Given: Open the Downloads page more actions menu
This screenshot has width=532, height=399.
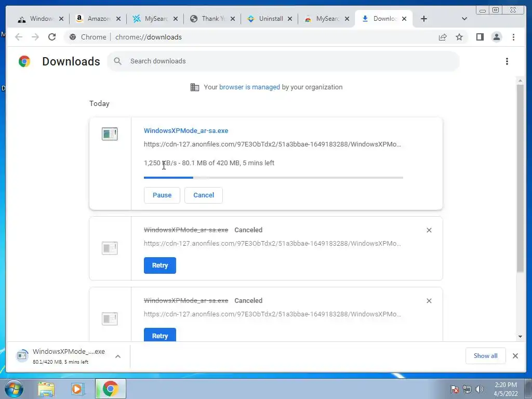Looking at the screenshot, I should pyautogui.click(x=507, y=61).
